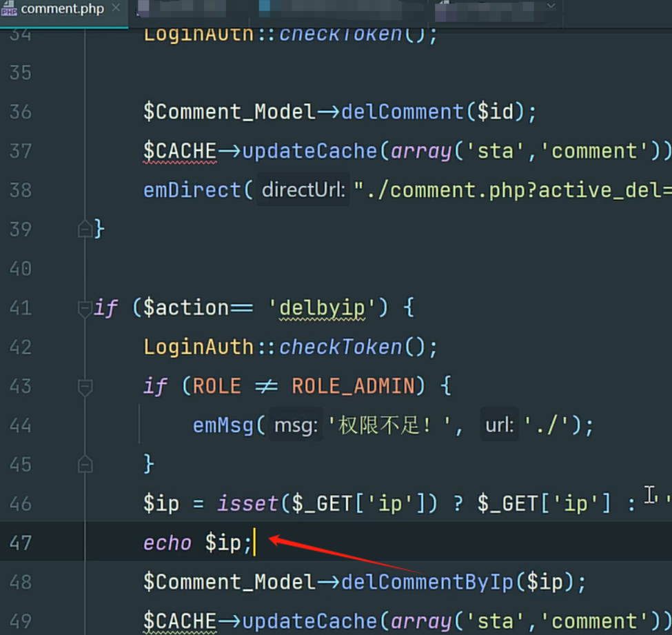Screen dimensions: 672x635
Task: Set breakpoint beside line number 48
Action: tap(52, 583)
